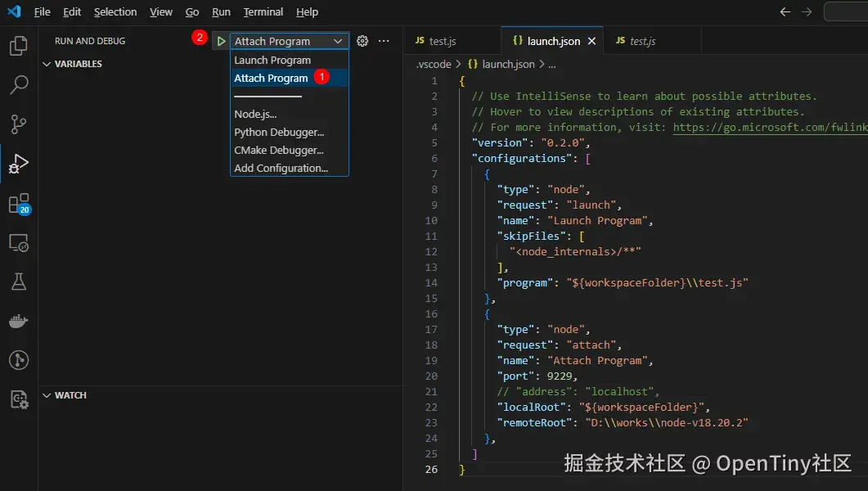Go forward with right arrow
Image resolution: width=868 pixels, height=491 pixels.
[807, 11]
